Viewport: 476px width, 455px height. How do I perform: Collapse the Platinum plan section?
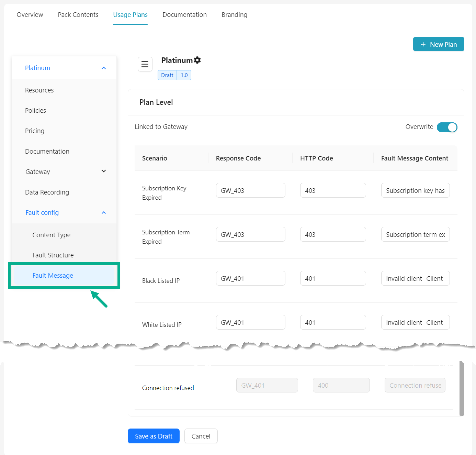click(103, 68)
